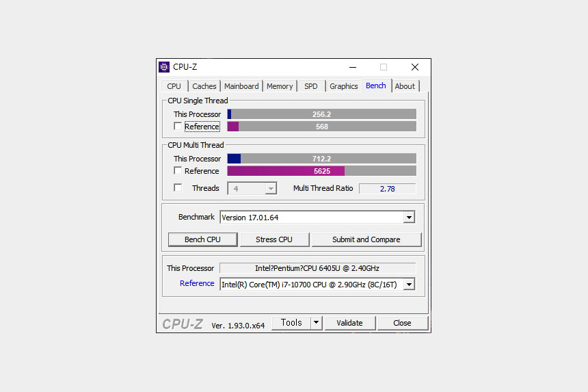588x392 pixels.
Task: Click the Close button at bottom
Action: [402, 323]
